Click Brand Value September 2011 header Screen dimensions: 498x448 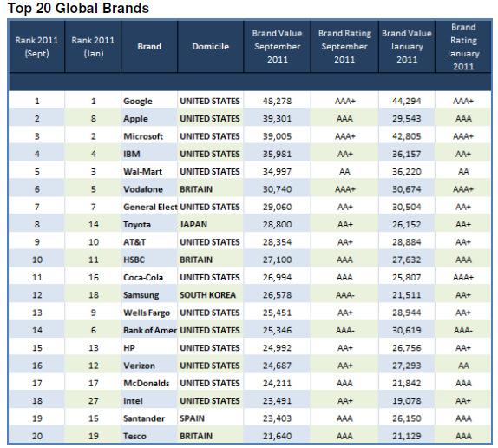[278, 47]
